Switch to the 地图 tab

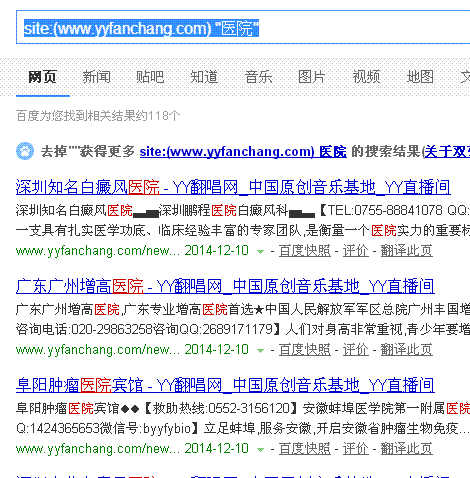point(420,77)
